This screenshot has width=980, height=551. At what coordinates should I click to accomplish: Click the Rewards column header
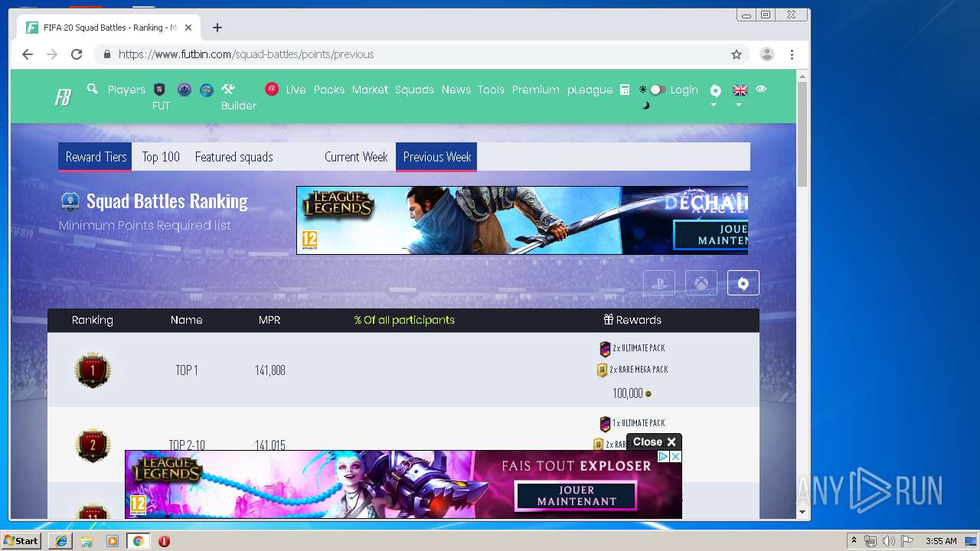coord(632,320)
